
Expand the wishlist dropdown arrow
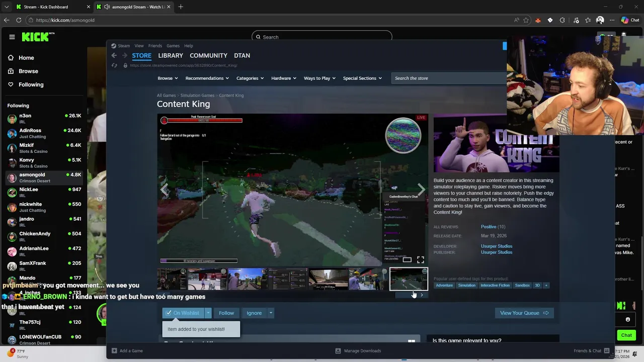point(208,313)
